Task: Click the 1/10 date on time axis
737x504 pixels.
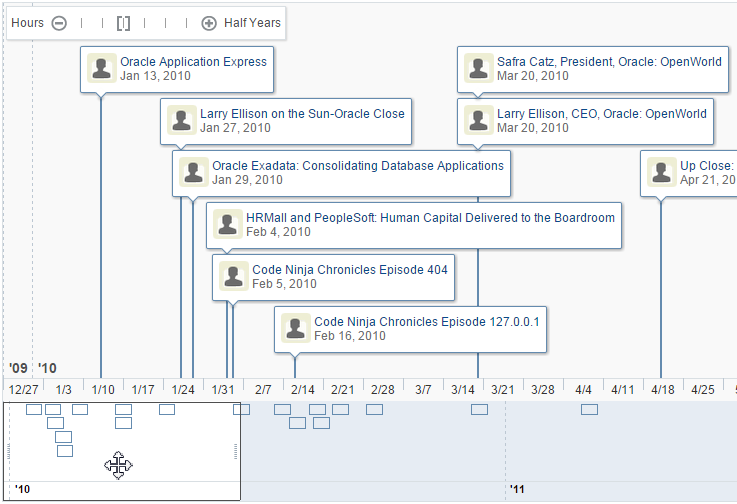Action: [x=103, y=390]
